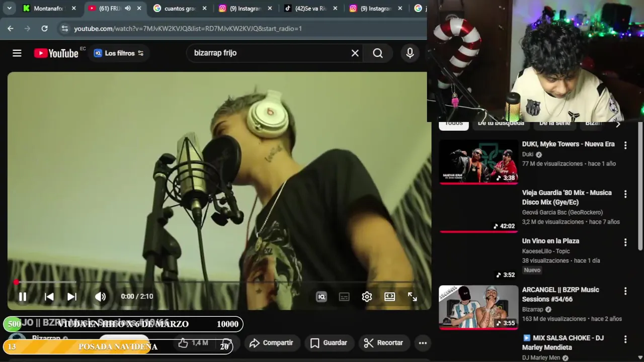This screenshot has height=362, width=644.
Task: Go to YouTube home via logo
Action: 56,53
